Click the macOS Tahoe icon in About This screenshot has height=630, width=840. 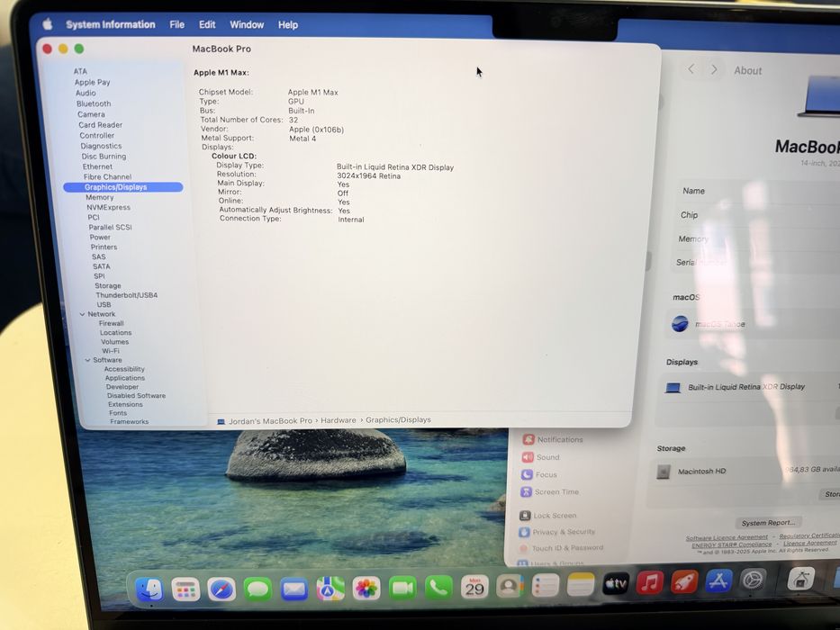[680, 324]
